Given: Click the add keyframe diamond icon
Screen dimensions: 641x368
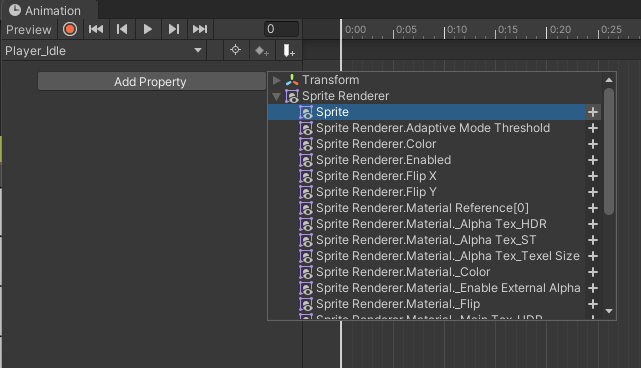Looking at the screenshot, I should 262,51.
